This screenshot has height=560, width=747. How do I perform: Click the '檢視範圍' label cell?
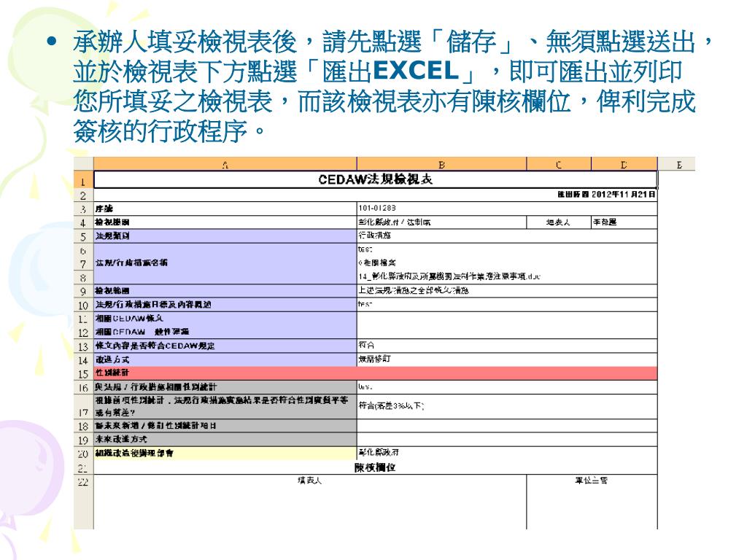(225, 291)
